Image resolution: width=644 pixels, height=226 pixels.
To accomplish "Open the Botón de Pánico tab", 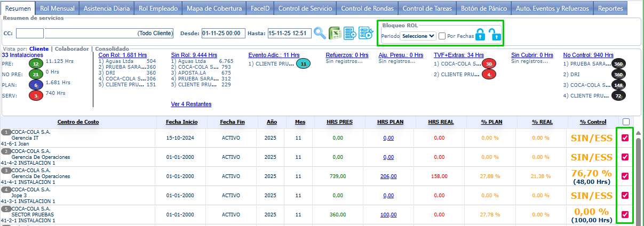I will pyautogui.click(x=482, y=8).
